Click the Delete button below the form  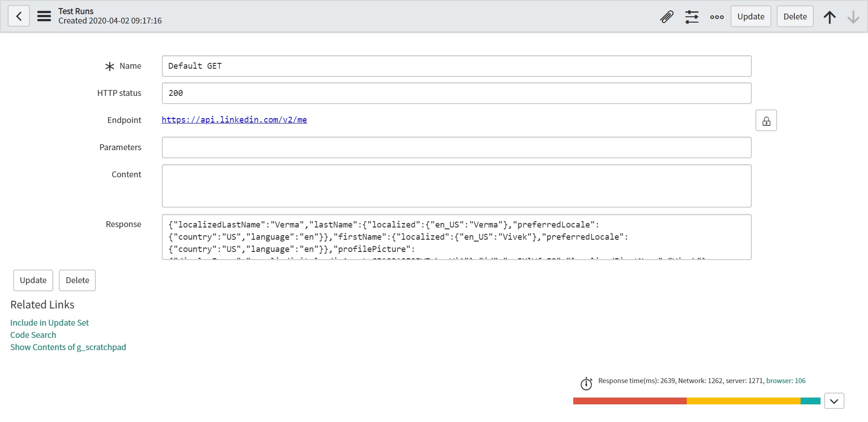[x=77, y=280]
